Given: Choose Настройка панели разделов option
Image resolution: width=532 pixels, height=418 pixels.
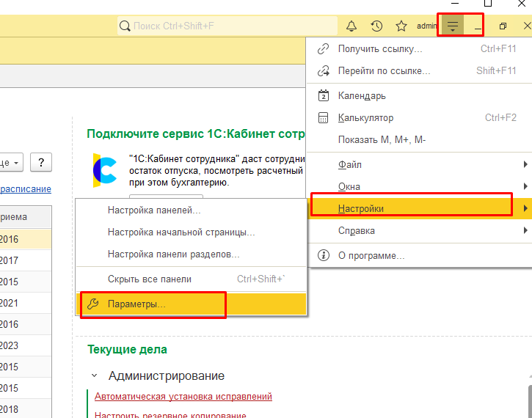Looking at the screenshot, I should pyautogui.click(x=191, y=254).
